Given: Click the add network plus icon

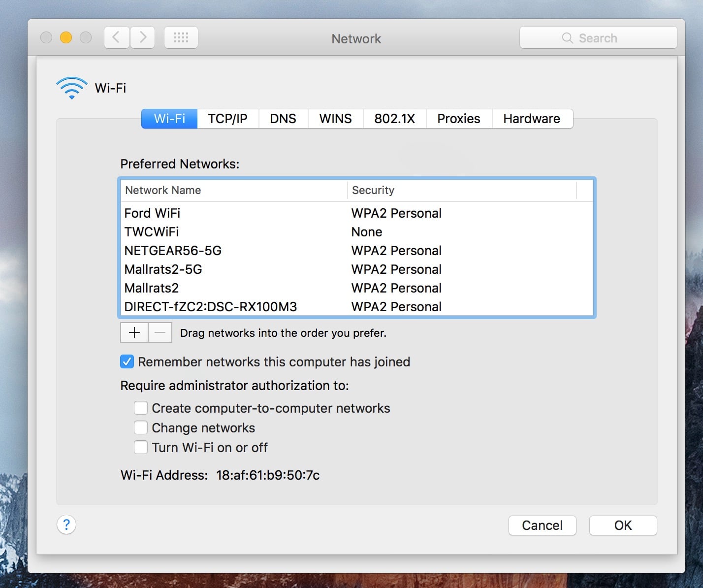Looking at the screenshot, I should (x=133, y=332).
